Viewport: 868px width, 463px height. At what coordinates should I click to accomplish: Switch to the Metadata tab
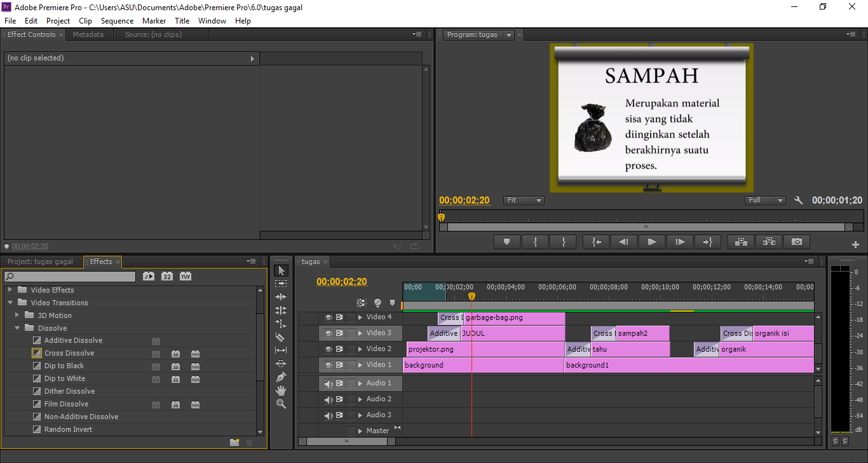(89, 34)
